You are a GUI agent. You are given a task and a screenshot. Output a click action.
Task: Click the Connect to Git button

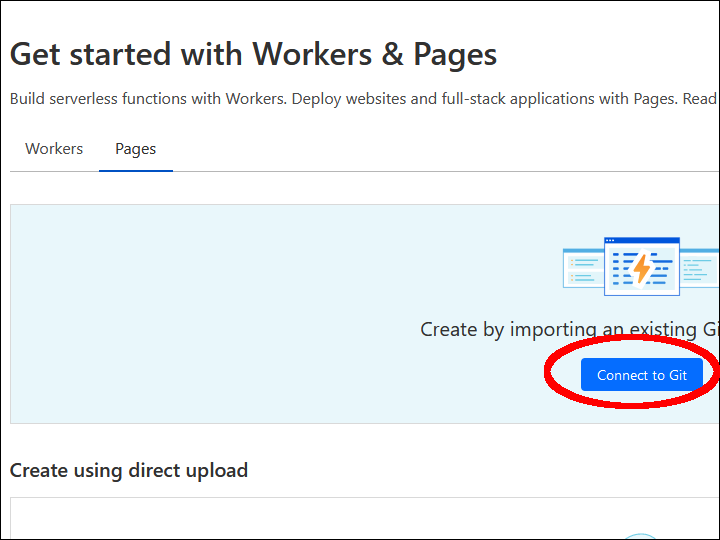click(x=641, y=375)
